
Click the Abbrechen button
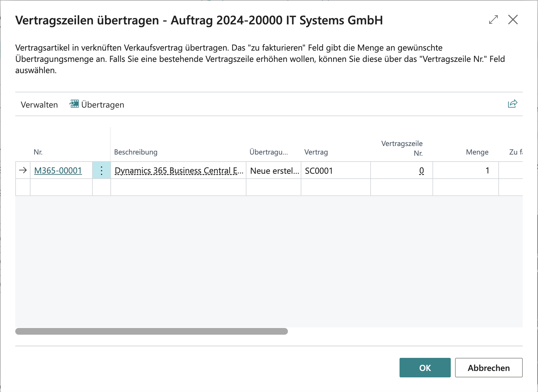pyautogui.click(x=489, y=368)
